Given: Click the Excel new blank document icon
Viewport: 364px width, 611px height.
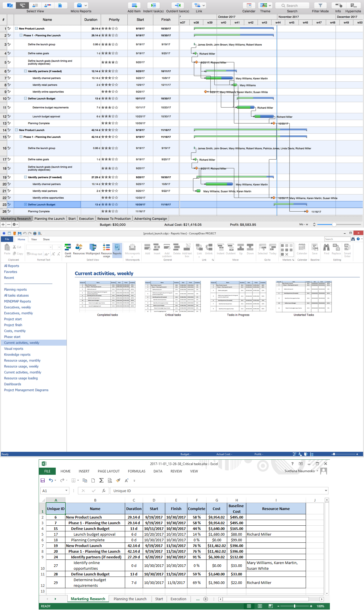Looking at the screenshot, I should (93, 480).
